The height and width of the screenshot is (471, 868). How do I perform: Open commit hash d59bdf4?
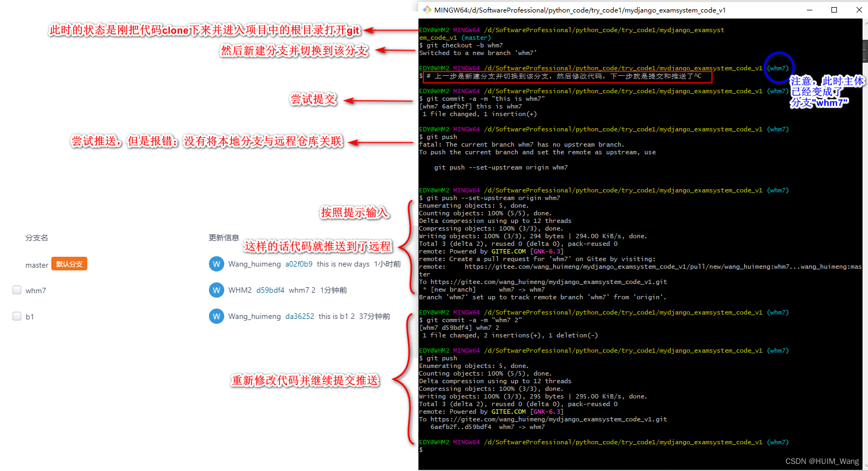(x=271, y=290)
